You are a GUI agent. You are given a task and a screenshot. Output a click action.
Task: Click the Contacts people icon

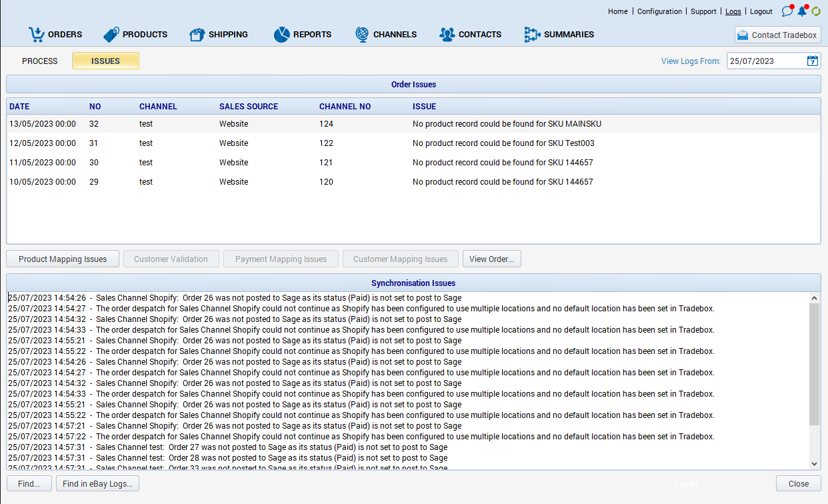(447, 35)
